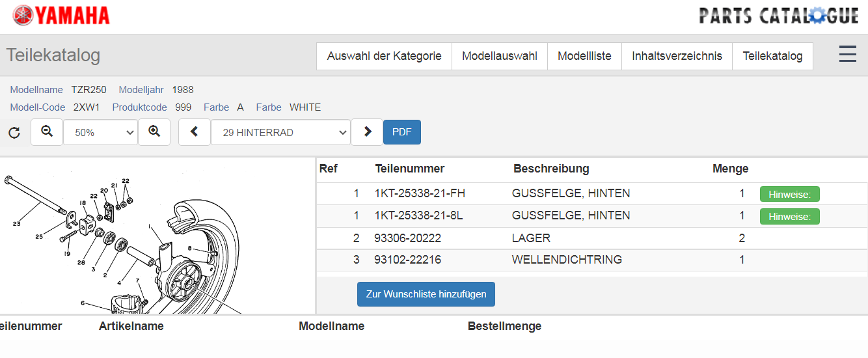Click the refresh diagram icon

pyautogui.click(x=14, y=133)
